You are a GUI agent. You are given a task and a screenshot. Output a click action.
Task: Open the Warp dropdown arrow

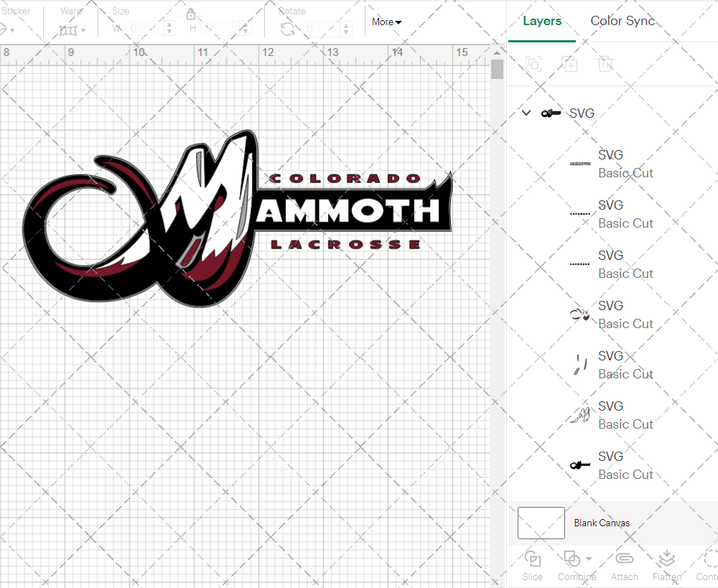point(83,31)
